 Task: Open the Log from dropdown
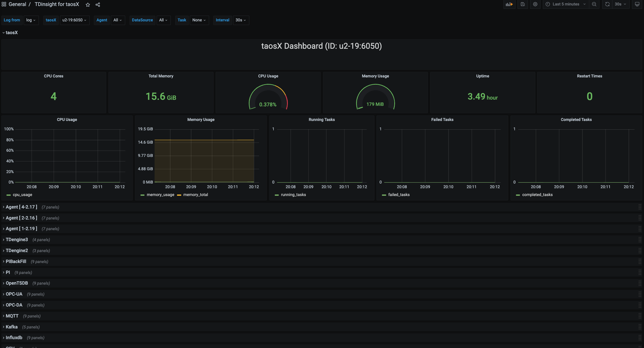point(31,20)
